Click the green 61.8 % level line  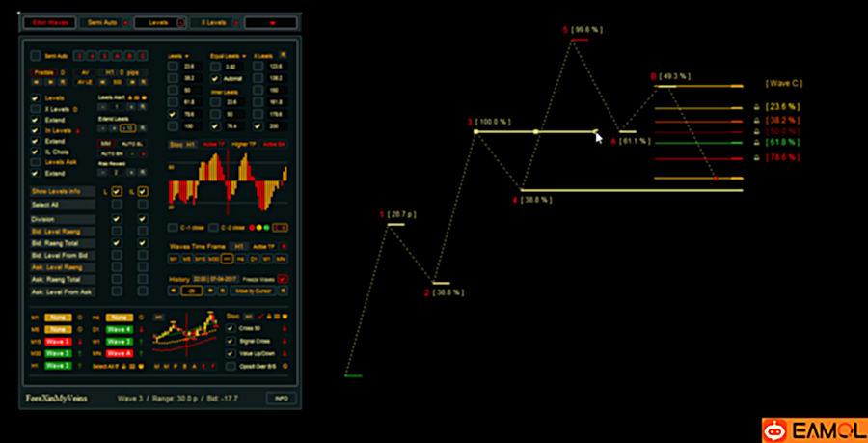point(698,143)
